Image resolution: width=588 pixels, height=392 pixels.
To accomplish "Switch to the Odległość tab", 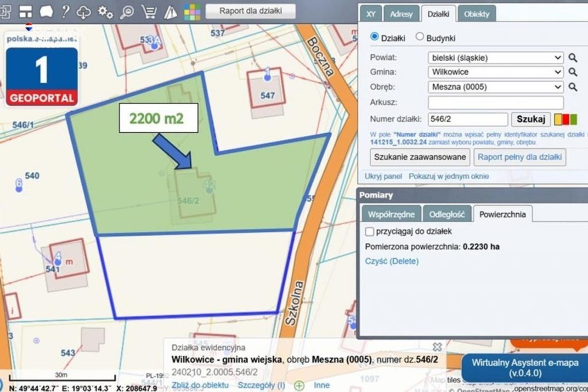I will click(x=447, y=214).
